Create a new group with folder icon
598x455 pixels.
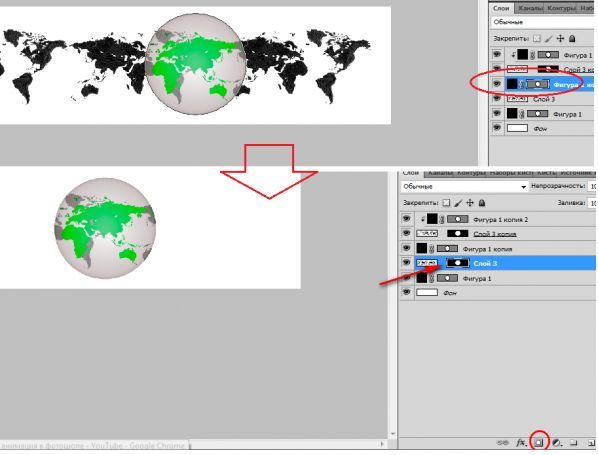(x=574, y=443)
